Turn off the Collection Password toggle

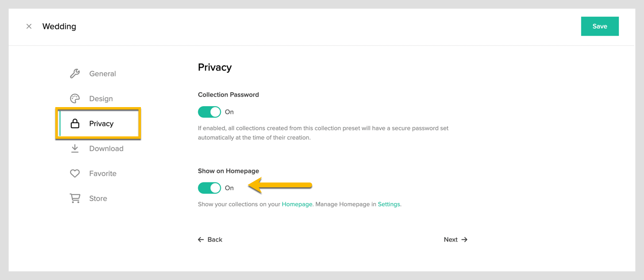point(209,112)
